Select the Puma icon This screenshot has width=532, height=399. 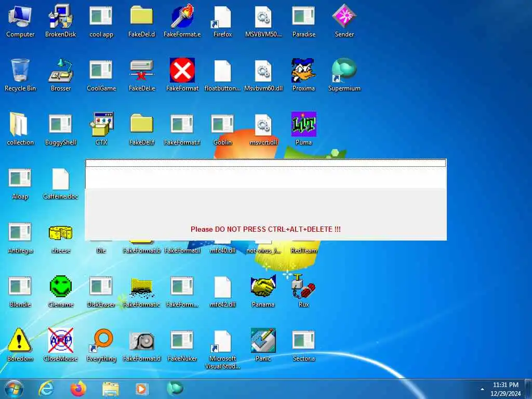click(x=303, y=124)
